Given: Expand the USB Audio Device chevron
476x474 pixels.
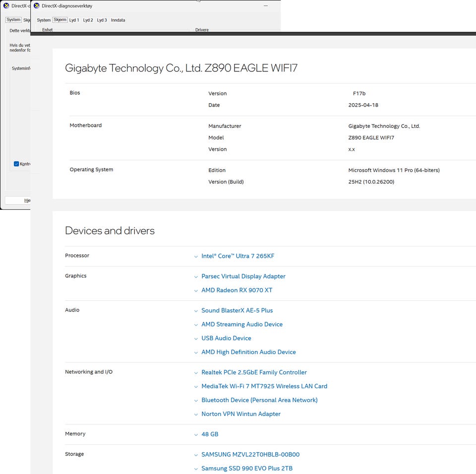Looking at the screenshot, I should (196, 339).
